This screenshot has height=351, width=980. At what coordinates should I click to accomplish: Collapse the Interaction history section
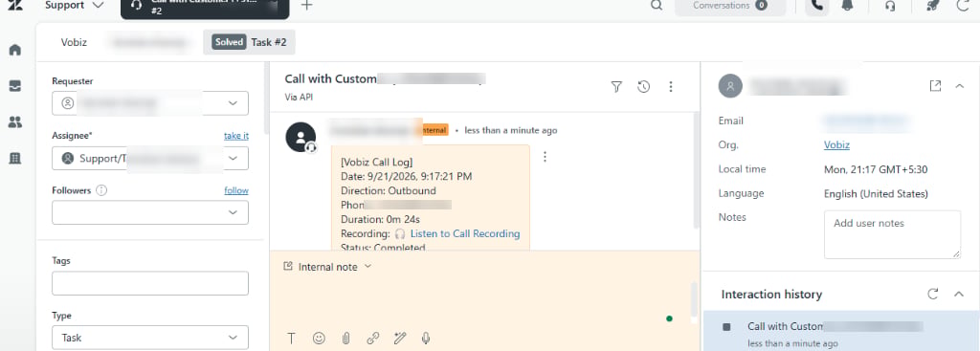click(x=959, y=295)
